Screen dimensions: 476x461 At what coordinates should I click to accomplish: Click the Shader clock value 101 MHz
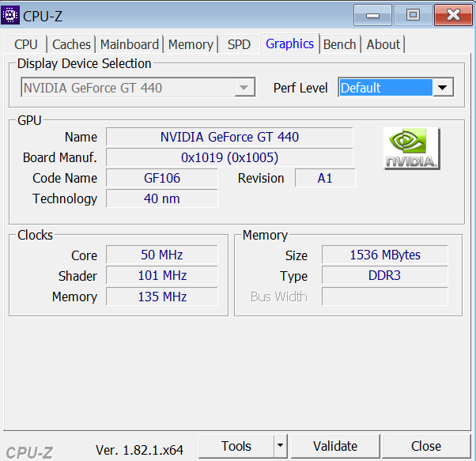tap(162, 275)
